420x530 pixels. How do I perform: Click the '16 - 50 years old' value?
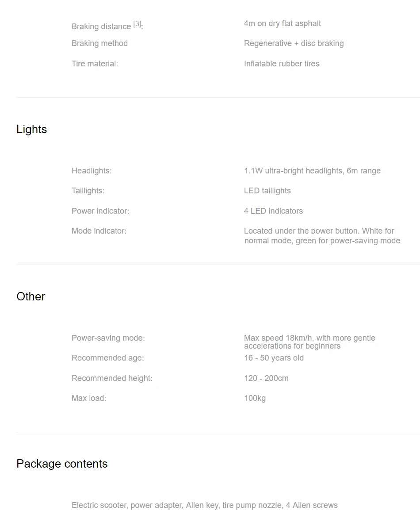point(274,358)
